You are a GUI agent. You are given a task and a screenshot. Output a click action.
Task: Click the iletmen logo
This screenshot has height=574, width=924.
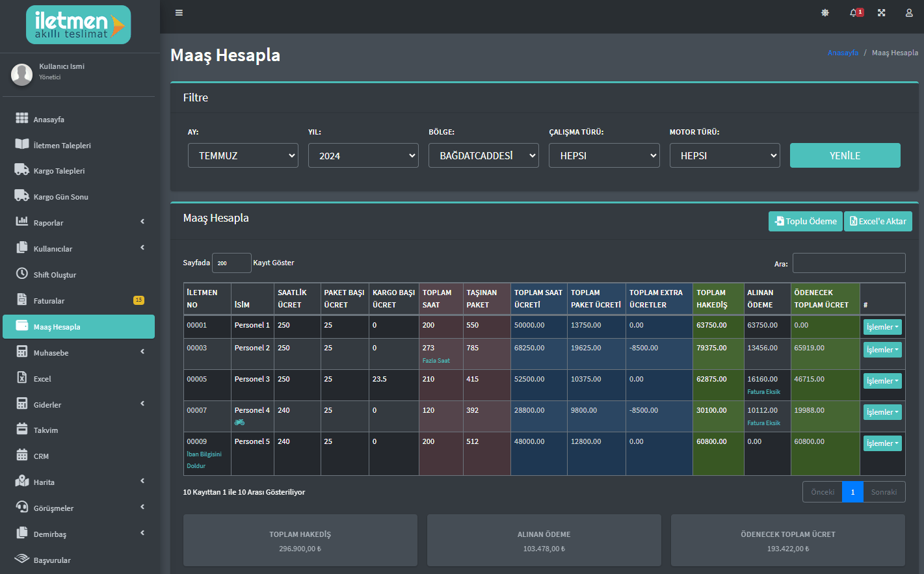(79, 25)
